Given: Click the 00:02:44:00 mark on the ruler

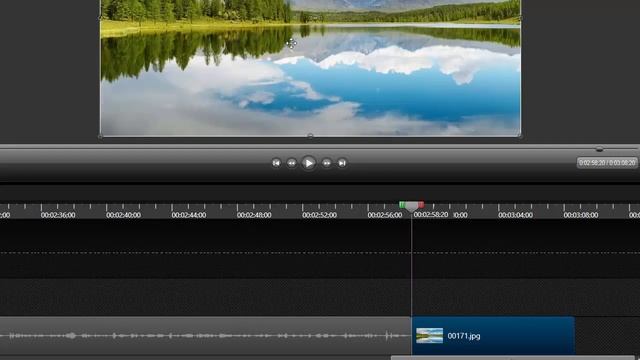Looking at the screenshot, I should [x=189, y=215].
